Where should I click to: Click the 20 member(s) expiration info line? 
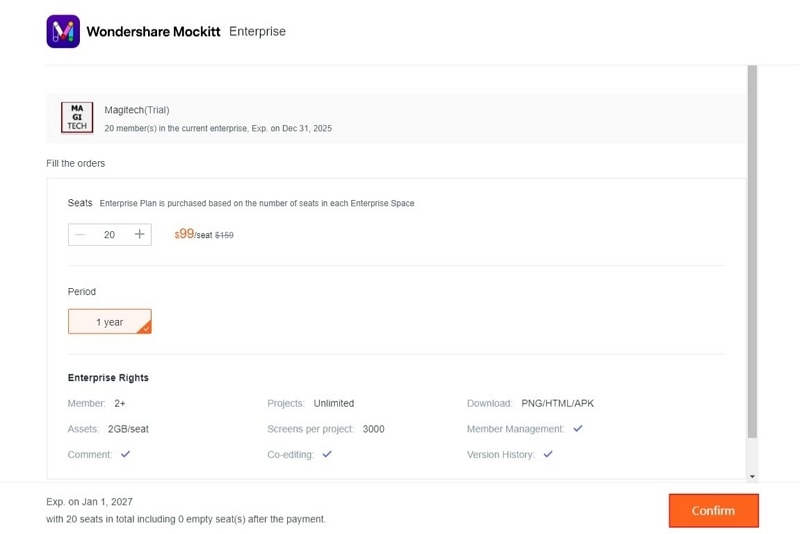point(218,129)
